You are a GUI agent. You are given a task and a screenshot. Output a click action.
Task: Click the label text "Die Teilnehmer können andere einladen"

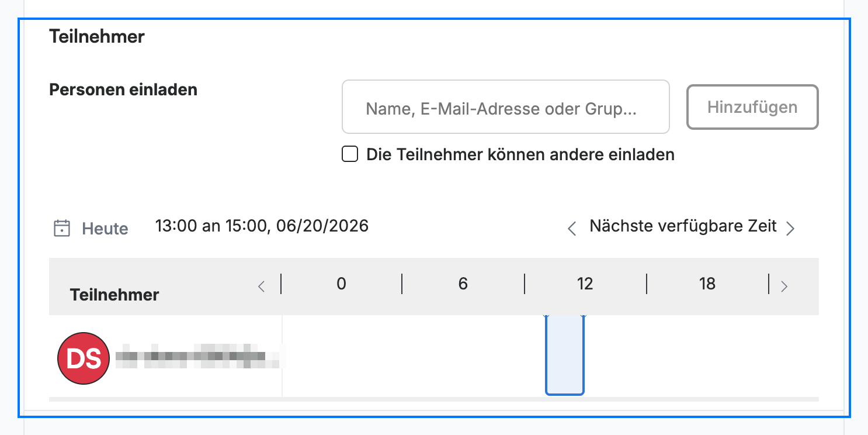[520, 154]
